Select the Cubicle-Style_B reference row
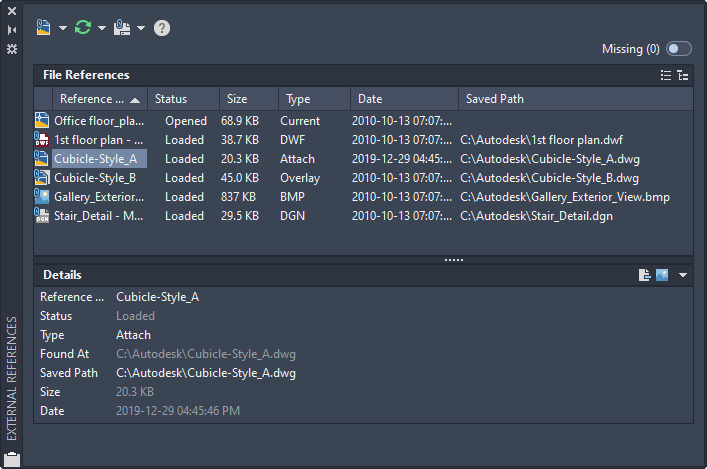The height and width of the screenshot is (469, 707). click(95, 178)
